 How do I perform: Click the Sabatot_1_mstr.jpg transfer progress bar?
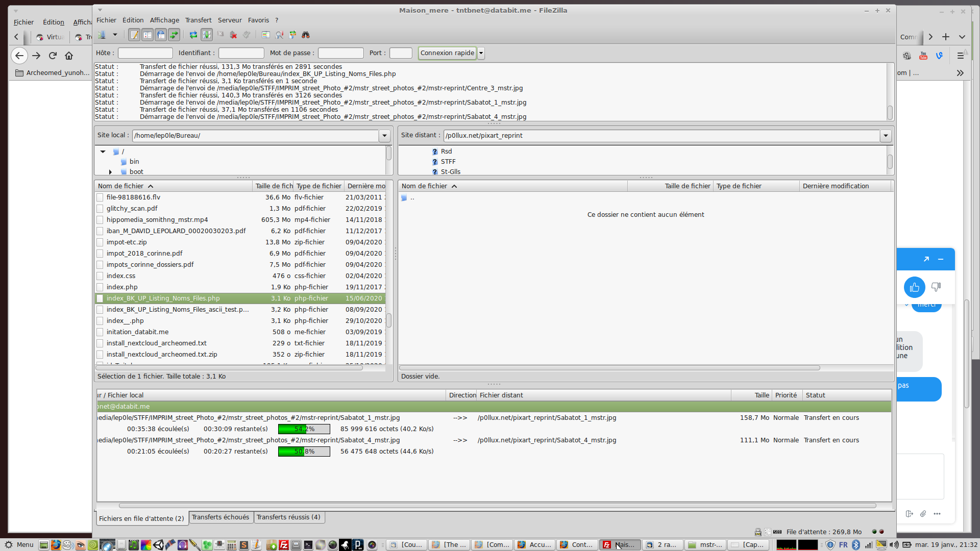pos(304,429)
